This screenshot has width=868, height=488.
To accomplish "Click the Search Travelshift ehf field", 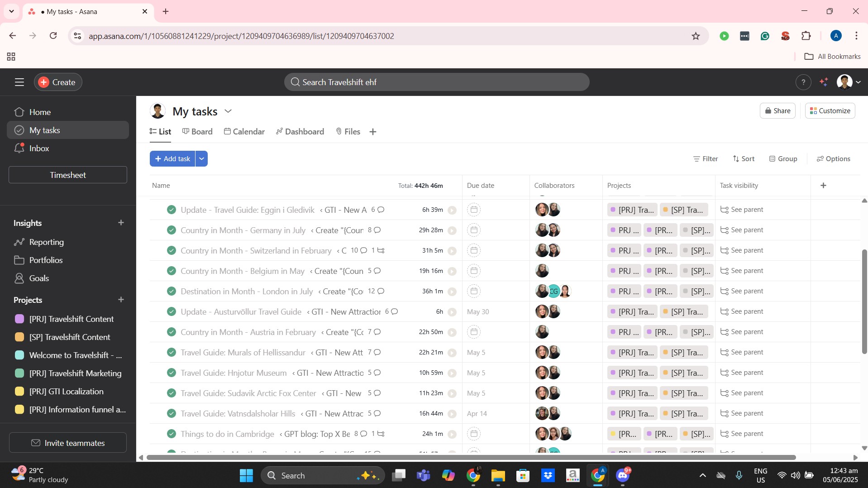I will click(437, 82).
